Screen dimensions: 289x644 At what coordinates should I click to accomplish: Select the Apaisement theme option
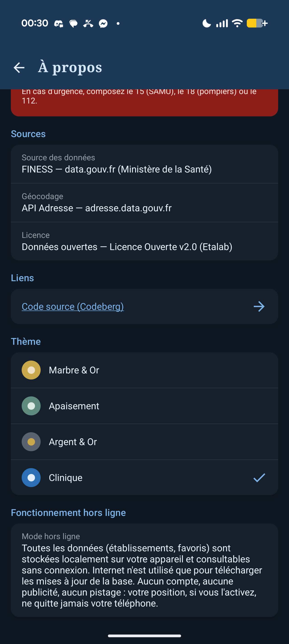[144, 406]
